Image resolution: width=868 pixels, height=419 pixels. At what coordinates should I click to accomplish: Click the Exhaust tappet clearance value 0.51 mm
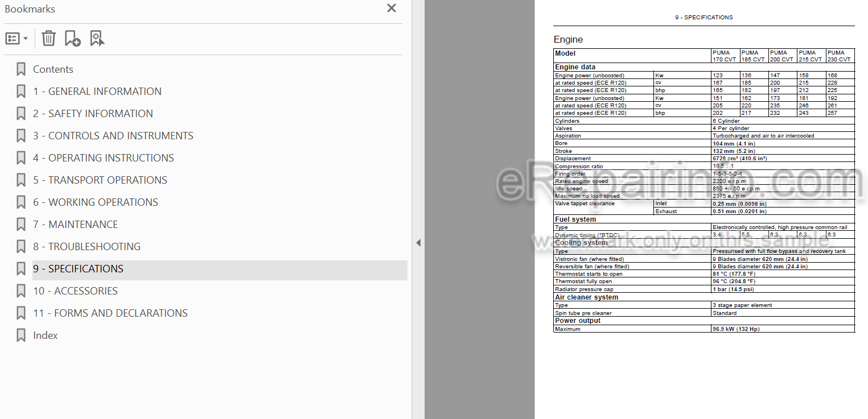tap(739, 211)
